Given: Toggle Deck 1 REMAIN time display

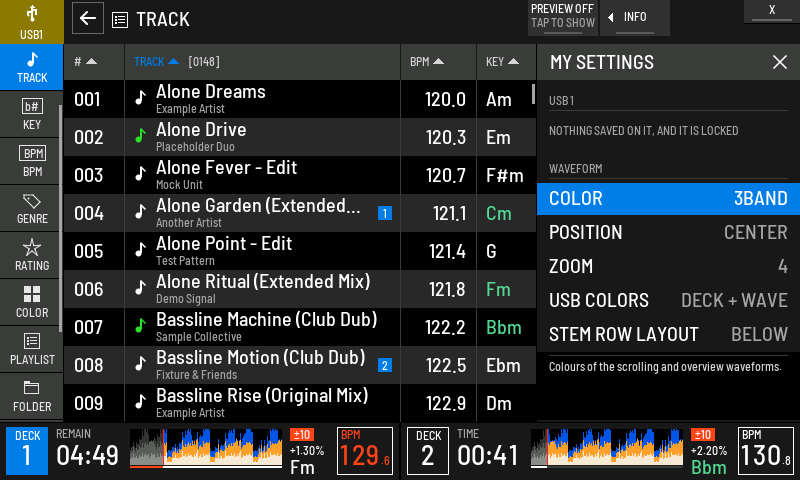Looking at the screenshot, I should click(87, 449).
